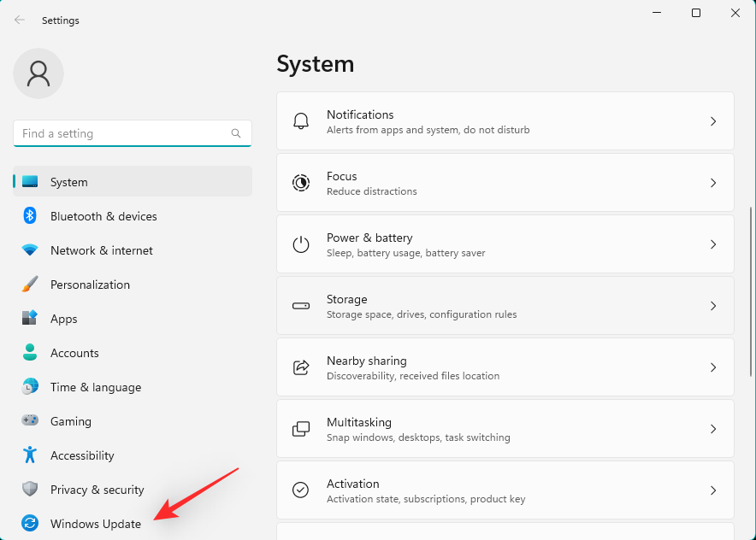Click the Network & internet Wi-Fi icon
The width and height of the screenshot is (756, 540).
click(x=30, y=250)
